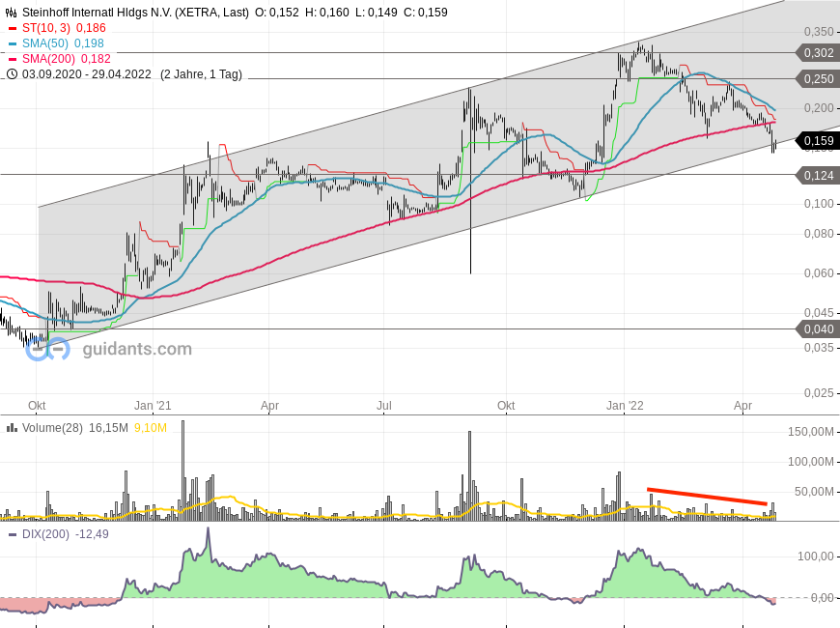Click the SMA(200) 0,182 indicator label
Screen dimensions: 840x628
pos(67,59)
